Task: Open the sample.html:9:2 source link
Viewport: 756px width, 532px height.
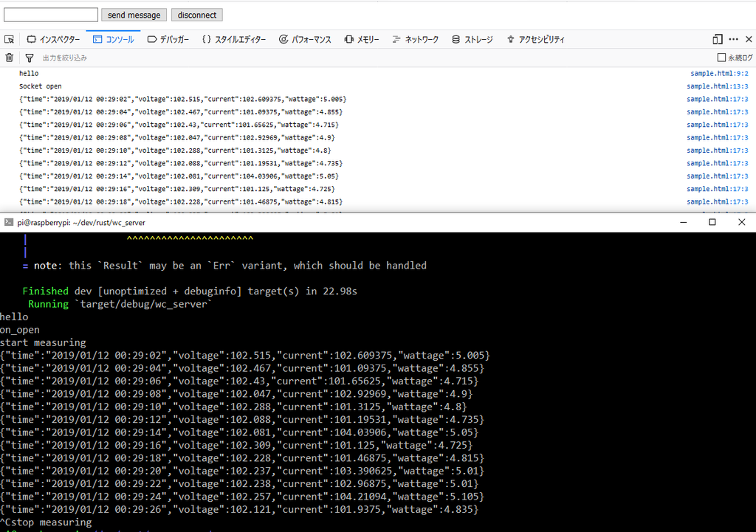Action: pos(718,73)
